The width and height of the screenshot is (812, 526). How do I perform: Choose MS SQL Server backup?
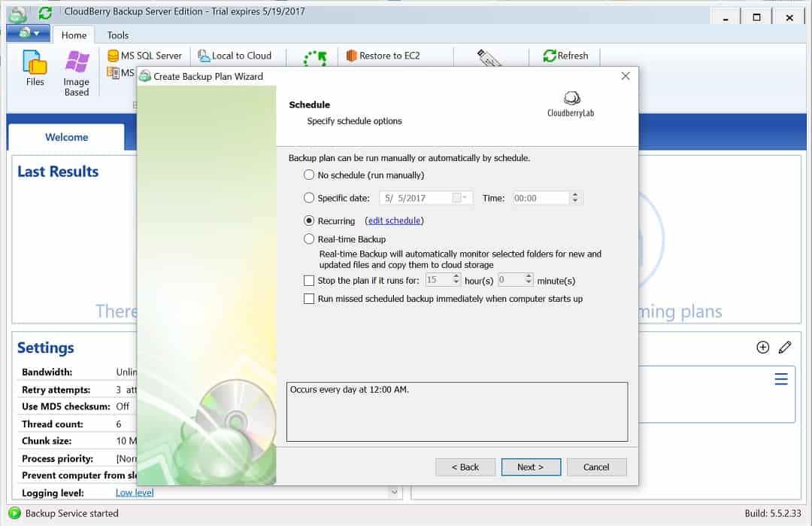144,56
